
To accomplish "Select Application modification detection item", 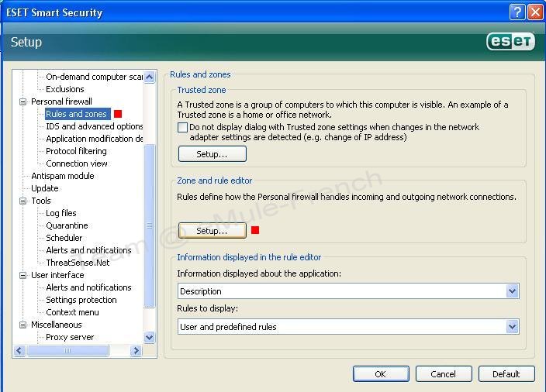I will tap(94, 139).
